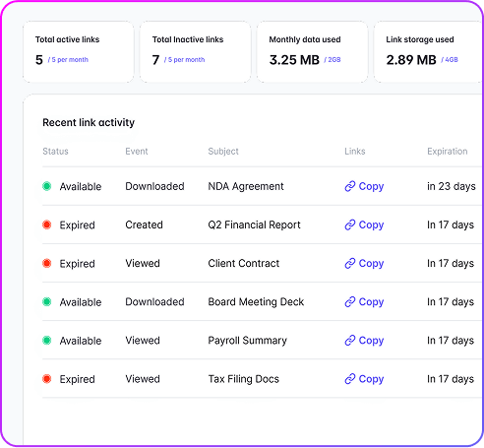Select the Link storage used card
The image size is (484, 448).
click(428, 52)
